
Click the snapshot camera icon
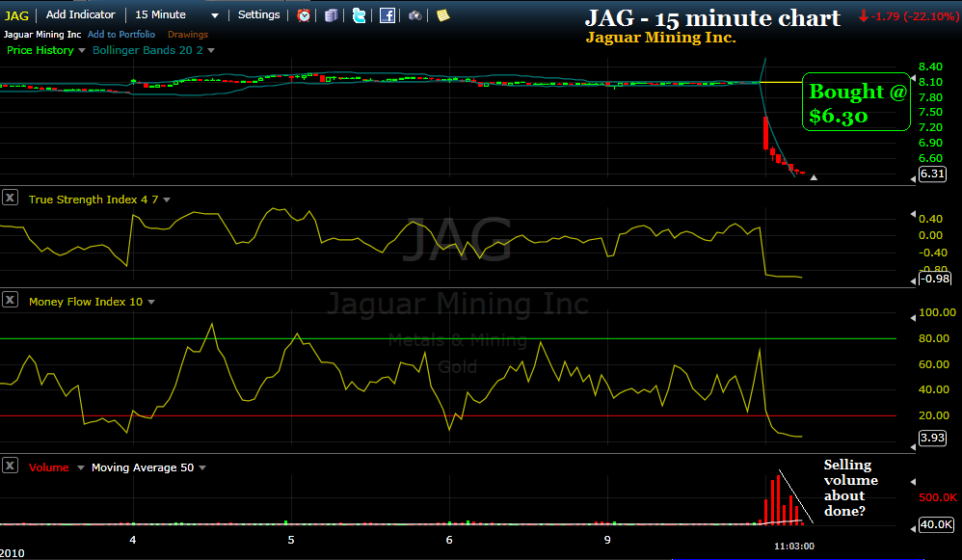pos(414,15)
